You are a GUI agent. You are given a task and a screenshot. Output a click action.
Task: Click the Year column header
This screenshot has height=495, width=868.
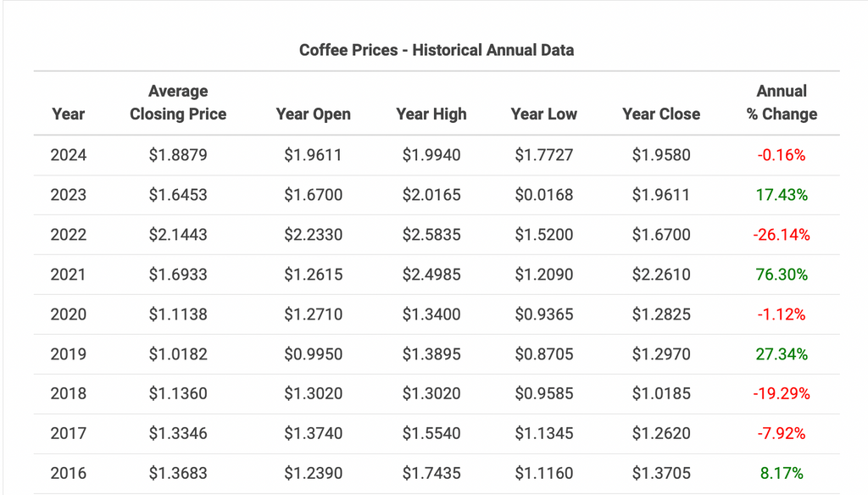coord(68,114)
